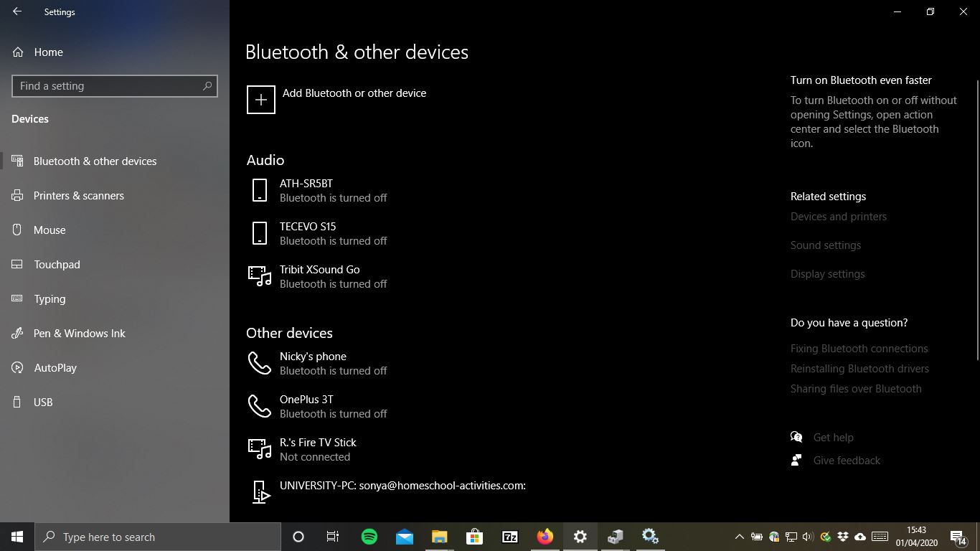Image resolution: width=980 pixels, height=551 pixels.
Task: Open Fixing Bluetooth connections help link
Action: point(859,349)
